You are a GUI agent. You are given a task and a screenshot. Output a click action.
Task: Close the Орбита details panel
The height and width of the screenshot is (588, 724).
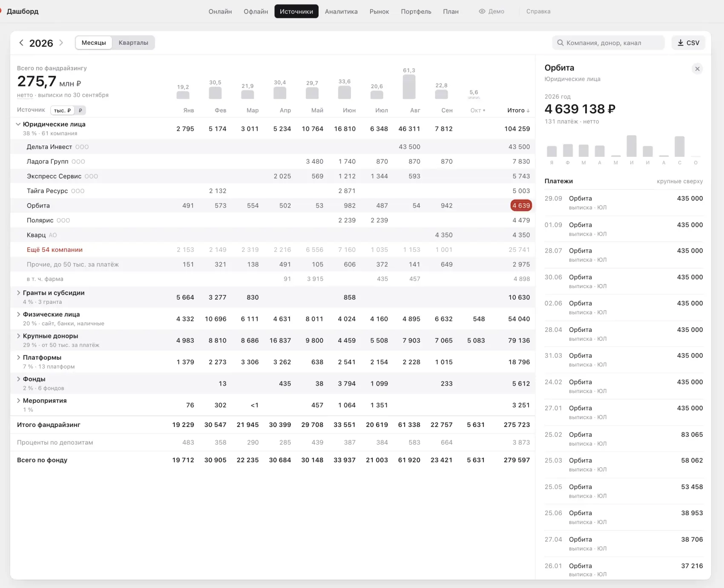[697, 69]
